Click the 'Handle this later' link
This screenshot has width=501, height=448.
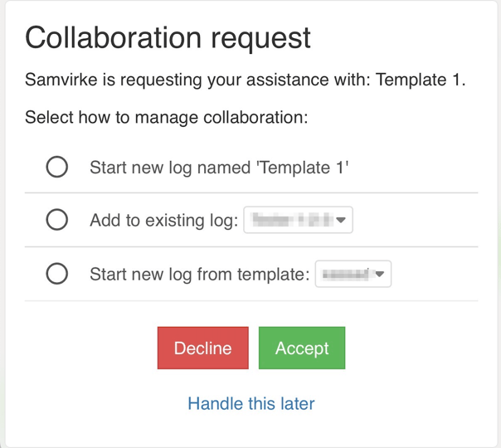click(251, 404)
